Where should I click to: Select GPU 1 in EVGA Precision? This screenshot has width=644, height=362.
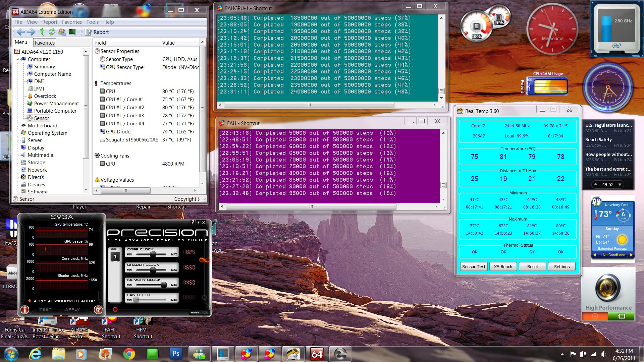click(x=115, y=257)
